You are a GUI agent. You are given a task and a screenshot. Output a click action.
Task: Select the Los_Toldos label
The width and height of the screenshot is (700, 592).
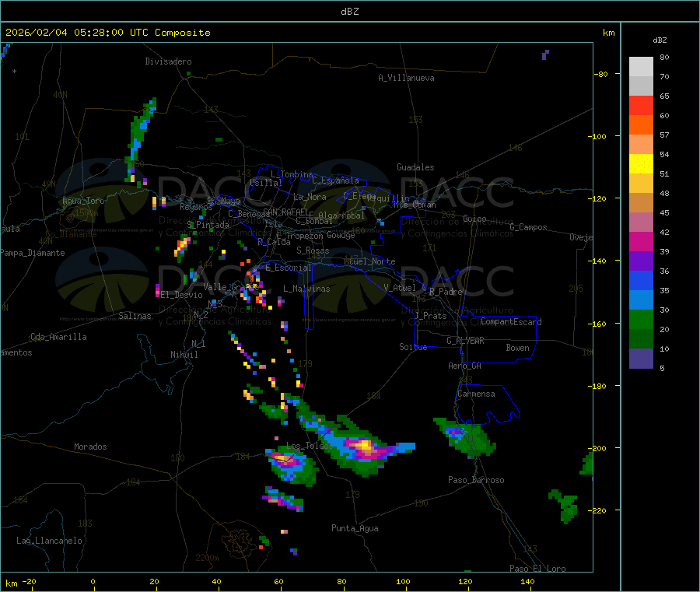(310, 446)
